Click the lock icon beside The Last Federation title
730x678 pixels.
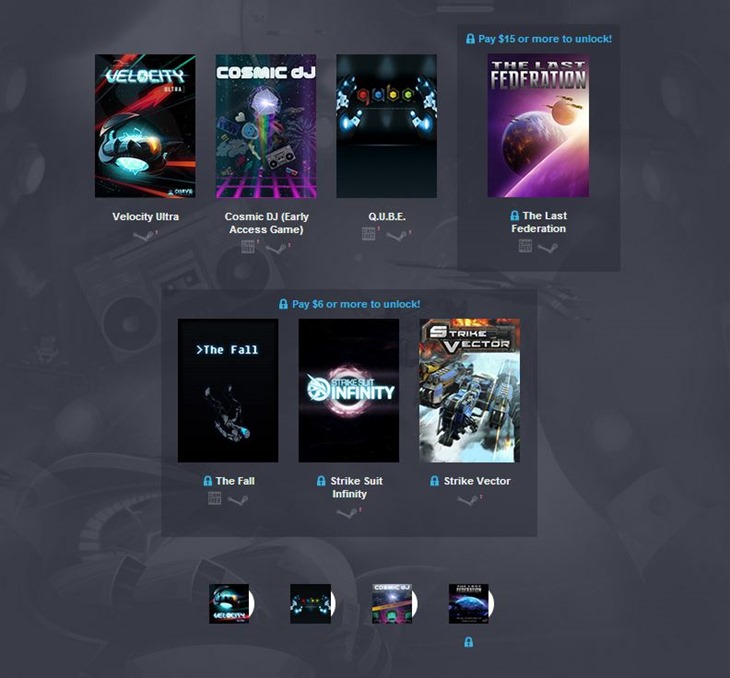click(x=514, y=216)
